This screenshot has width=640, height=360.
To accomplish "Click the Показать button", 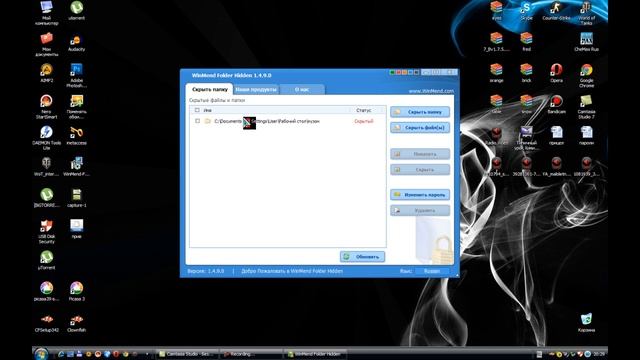I will [420, 154].
